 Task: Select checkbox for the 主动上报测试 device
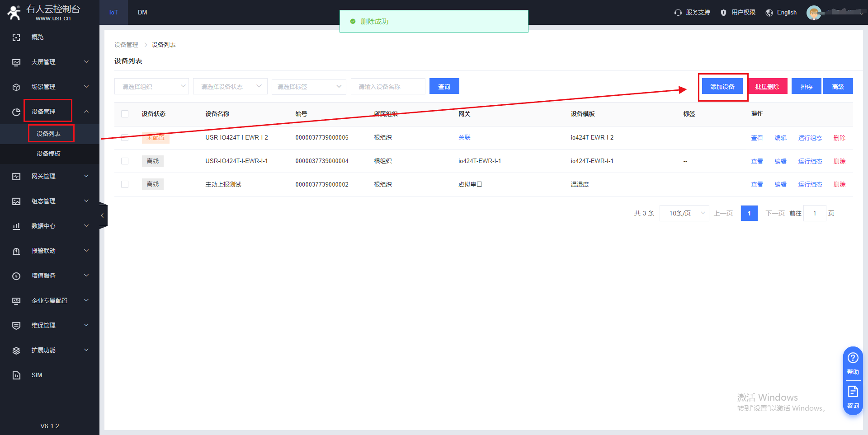tap(125, 184)
